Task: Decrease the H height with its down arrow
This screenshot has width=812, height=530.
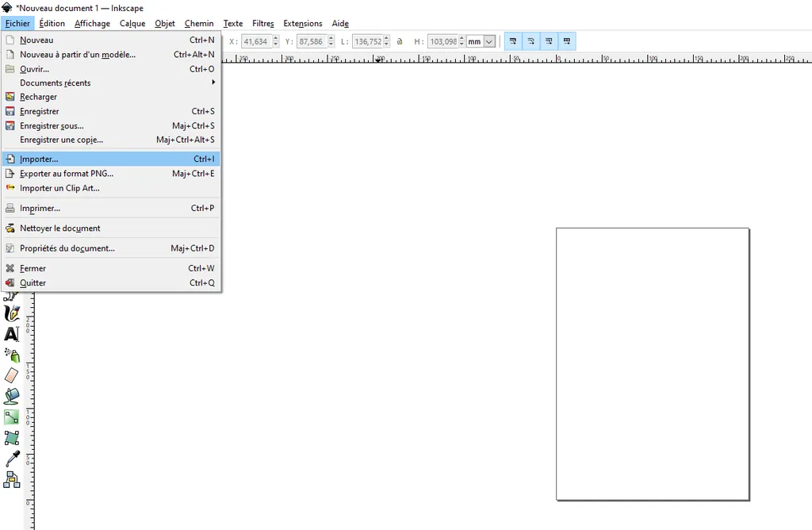Action: tap(462, 44)
